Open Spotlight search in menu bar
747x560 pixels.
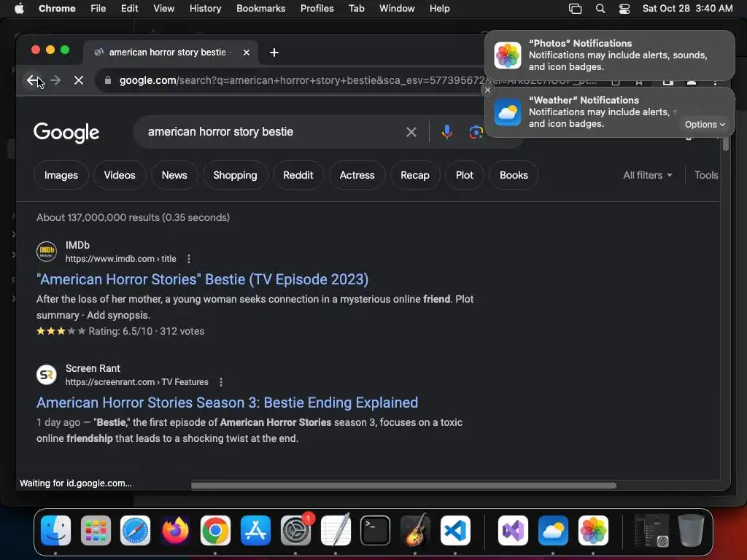[600, 9]
